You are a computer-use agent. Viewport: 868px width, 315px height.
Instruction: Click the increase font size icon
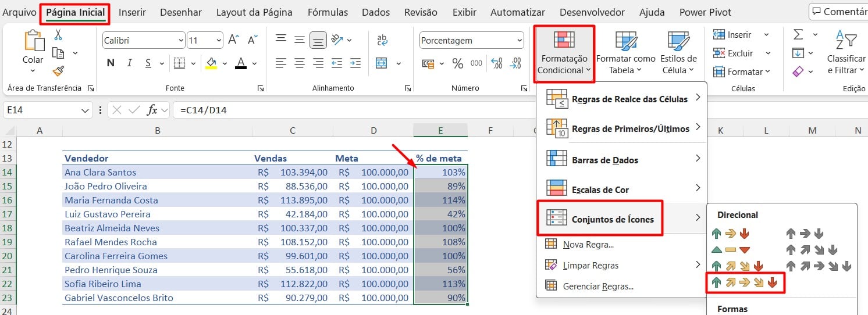pos(234,40)
